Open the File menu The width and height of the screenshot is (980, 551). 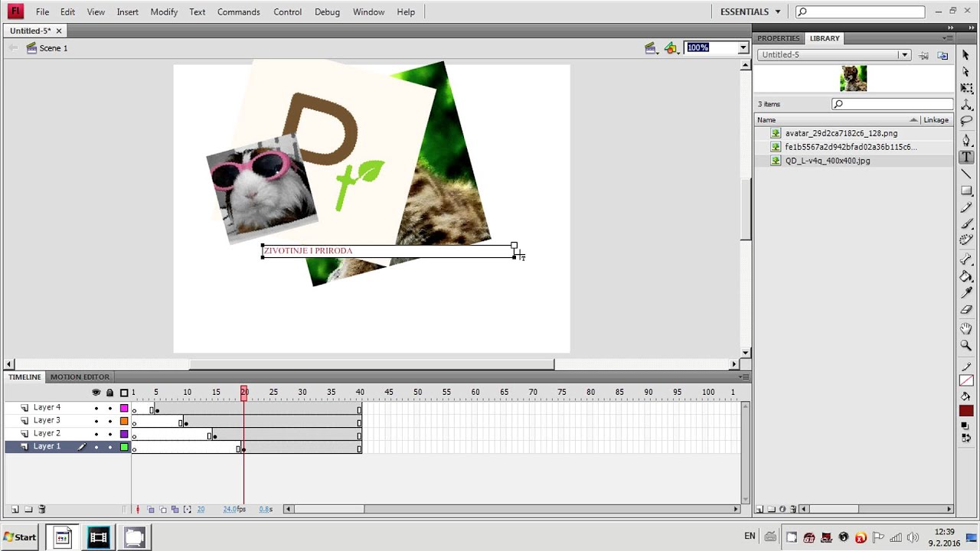(42, 11)
